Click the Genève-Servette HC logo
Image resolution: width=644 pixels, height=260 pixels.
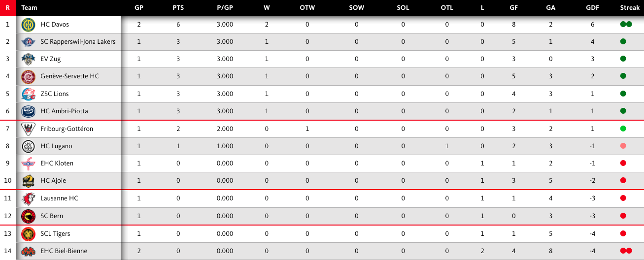coord(29,76)
